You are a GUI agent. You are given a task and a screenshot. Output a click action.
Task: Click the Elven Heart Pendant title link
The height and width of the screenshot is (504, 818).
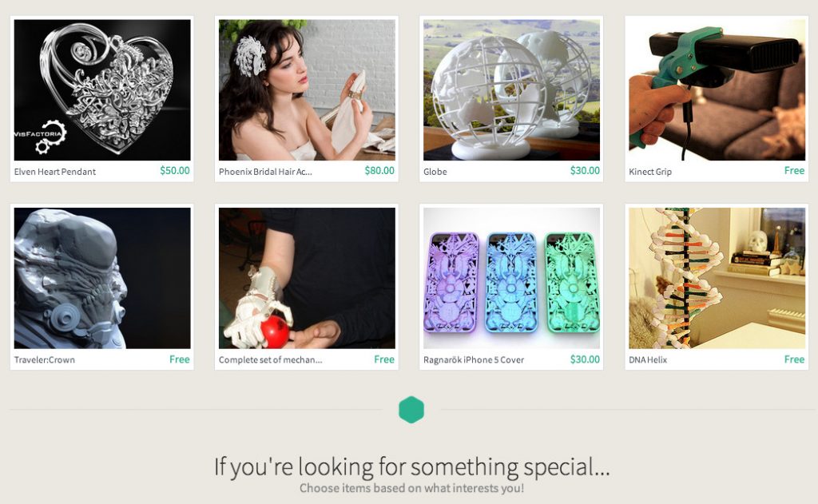click(55, 172)
